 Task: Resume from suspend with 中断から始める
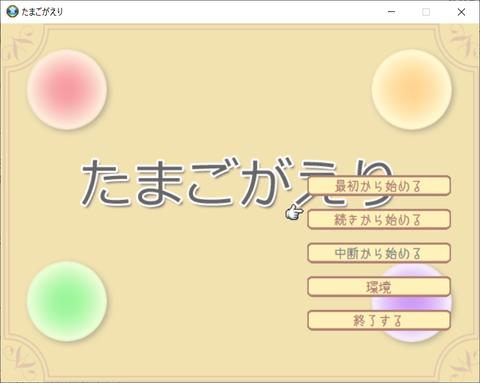click(379, 253)
